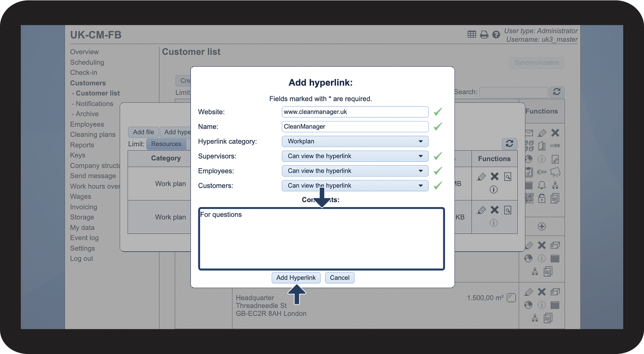Open the table grid icon in the header
Image resolution: width=644 pixels, height=354 pixels.
tap(472, 34)
